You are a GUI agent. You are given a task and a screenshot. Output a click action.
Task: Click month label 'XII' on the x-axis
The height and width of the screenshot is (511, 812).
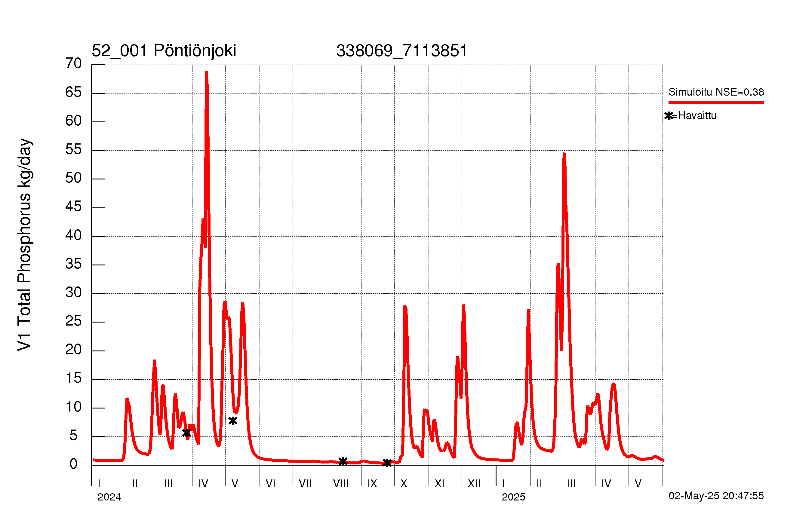474,484
